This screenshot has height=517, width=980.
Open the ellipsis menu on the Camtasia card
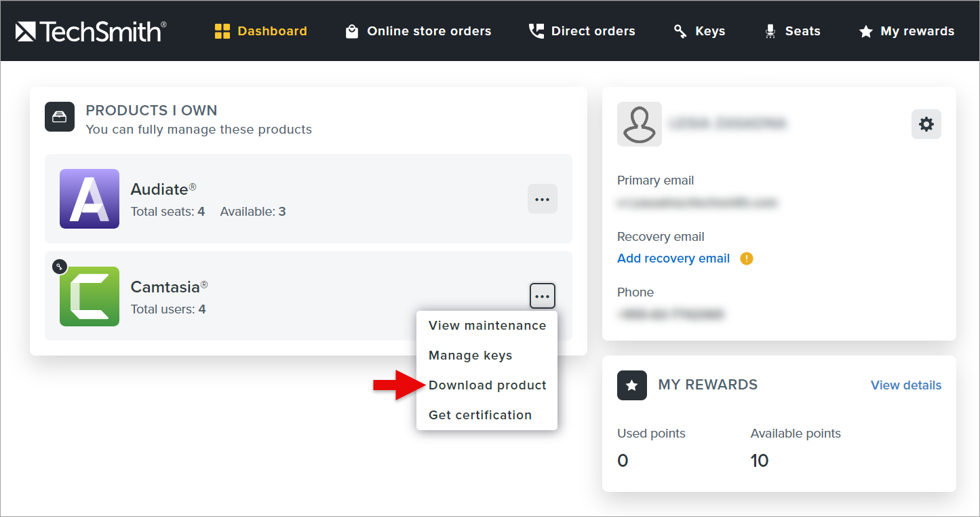coord(542,296)
